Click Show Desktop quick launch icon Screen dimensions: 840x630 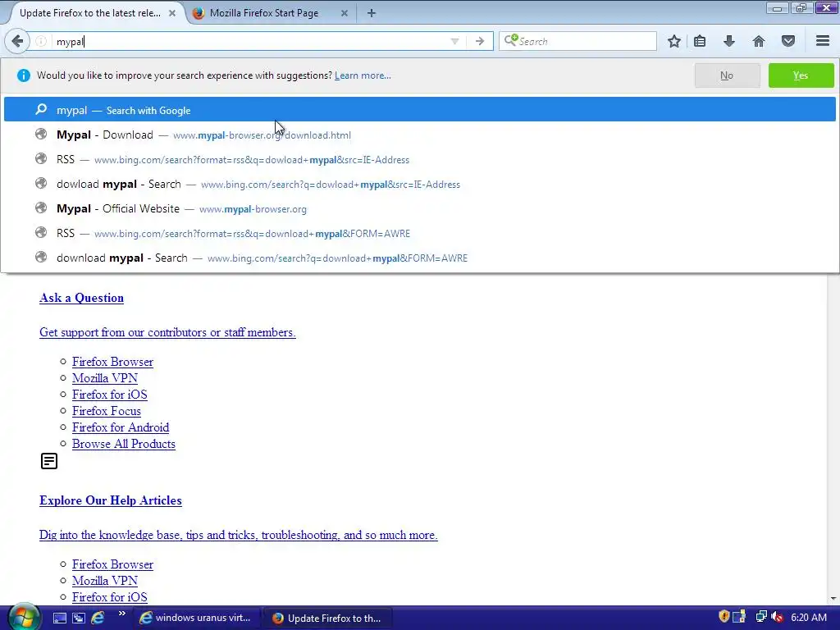coord(59,619)
